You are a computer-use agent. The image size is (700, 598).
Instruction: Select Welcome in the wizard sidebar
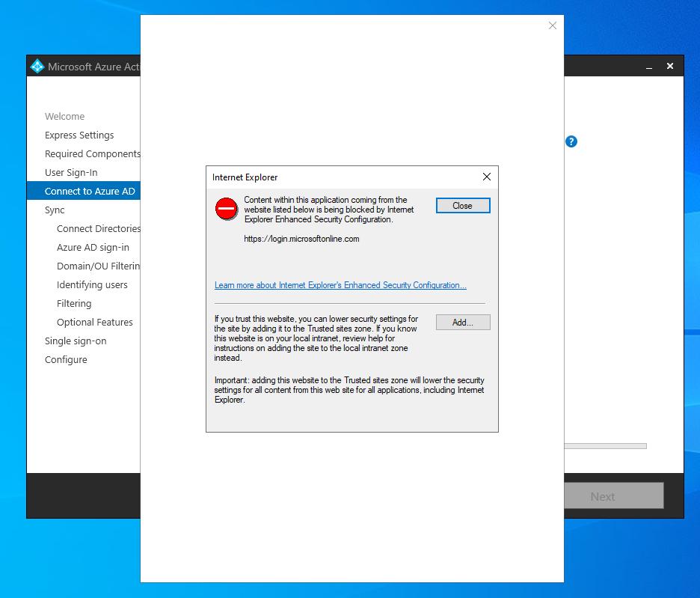[x=65, y=116]
